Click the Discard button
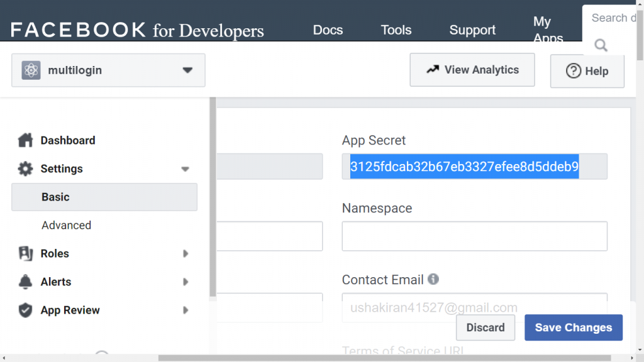This screenshot has width=644, height=362. pos(486,327)
